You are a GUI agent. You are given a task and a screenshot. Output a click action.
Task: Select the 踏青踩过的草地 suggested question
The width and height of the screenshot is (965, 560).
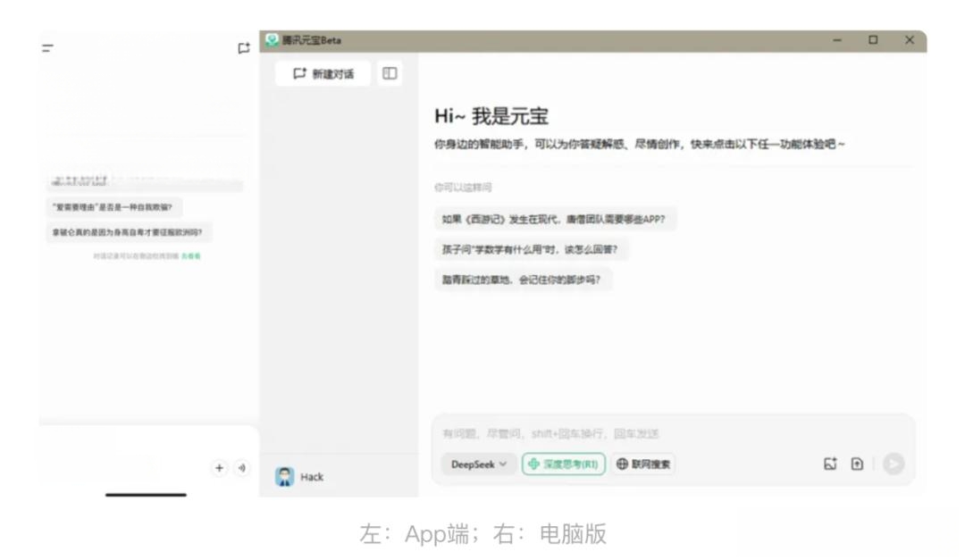(x=523, y=280)
